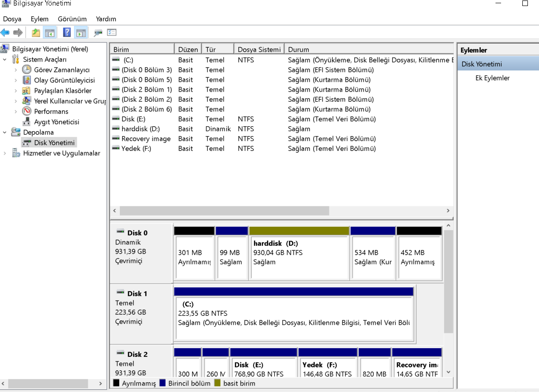Sort by the Birim column header

[142, 50]
